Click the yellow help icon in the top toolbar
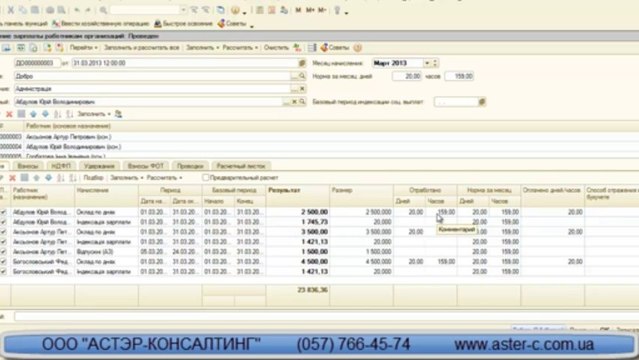The image size is (639, 360). point(235,10)
